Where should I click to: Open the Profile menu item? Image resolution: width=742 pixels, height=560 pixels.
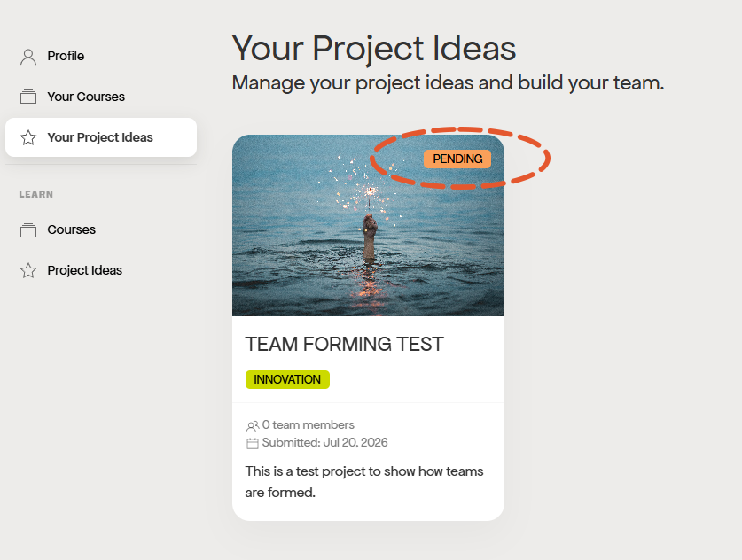(101, 56)
